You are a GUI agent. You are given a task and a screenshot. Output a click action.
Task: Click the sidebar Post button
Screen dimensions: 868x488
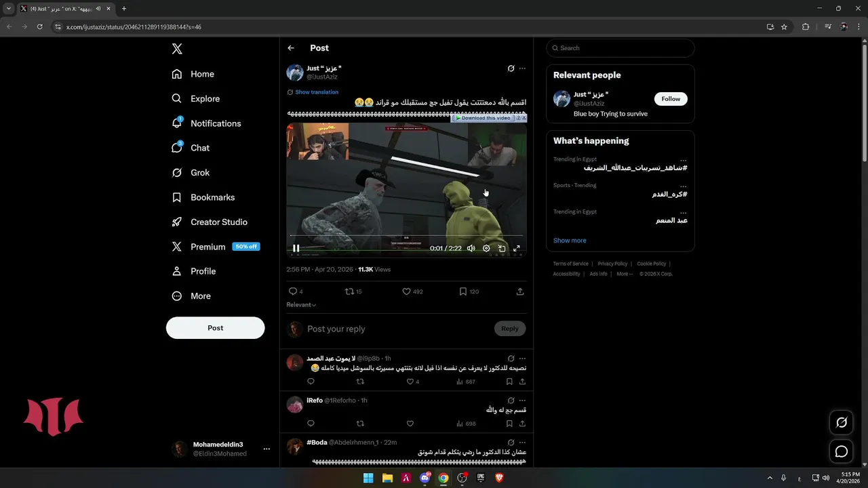(x=215, y=328)
